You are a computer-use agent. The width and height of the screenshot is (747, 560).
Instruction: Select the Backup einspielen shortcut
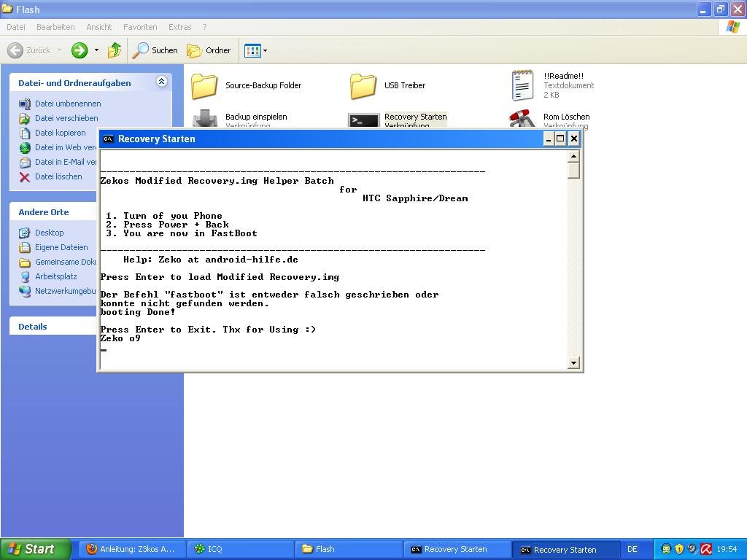coord(239,119)
